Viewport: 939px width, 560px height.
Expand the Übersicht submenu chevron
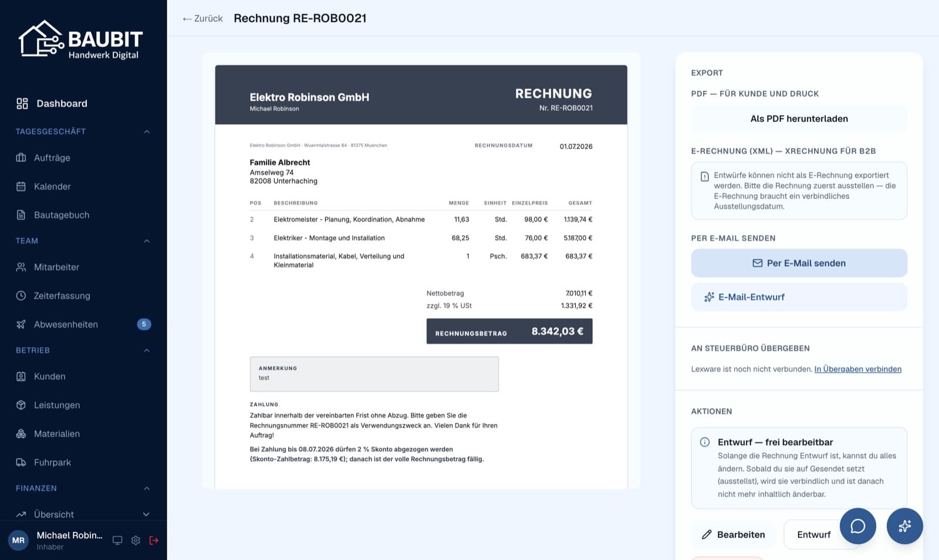click(x=146, y=514)
